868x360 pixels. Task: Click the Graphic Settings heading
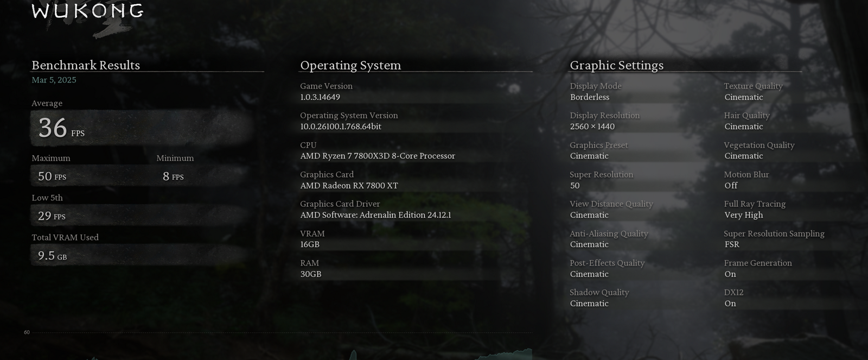617,65
